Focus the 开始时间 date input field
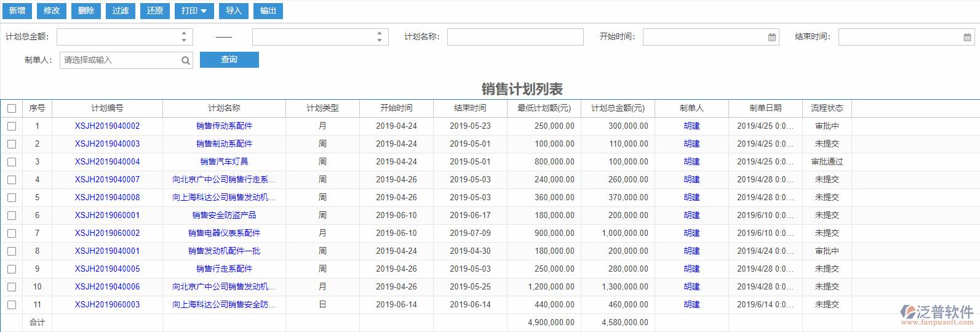Image resolution: width=980 pixels, height=332 pixels. (711, 37)
